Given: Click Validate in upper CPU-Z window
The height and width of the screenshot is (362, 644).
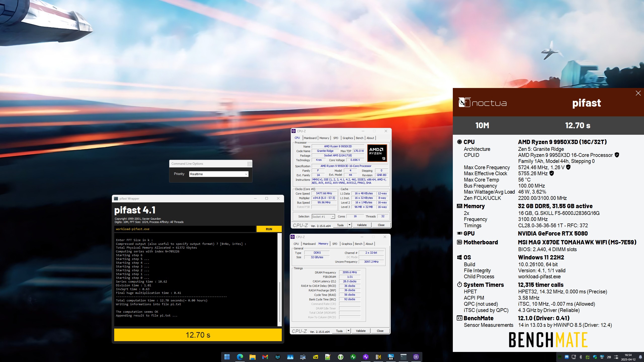Looking at the screenshot, I should click(361, 225).
